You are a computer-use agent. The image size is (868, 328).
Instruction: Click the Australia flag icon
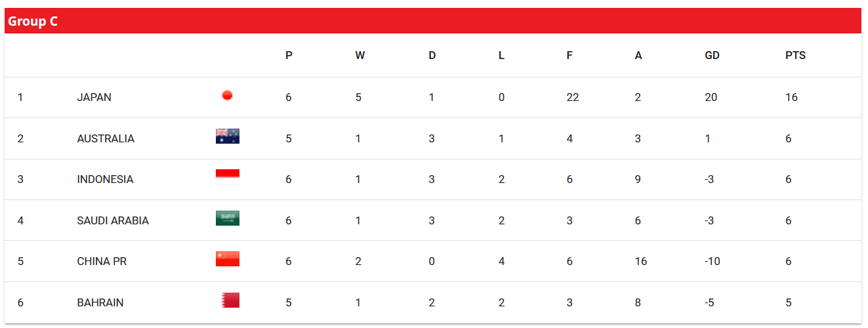pyautogui.click(x=228, y=136)
